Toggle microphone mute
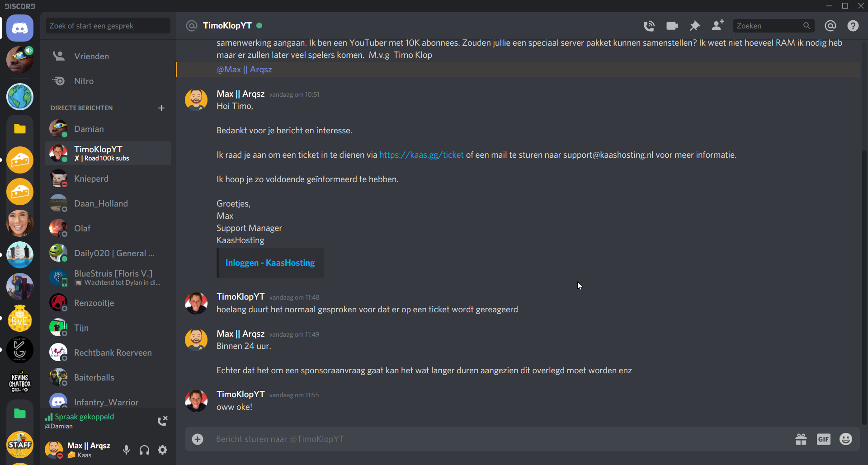The width and height of the screenshot is (868, 465). click(127, 450)
